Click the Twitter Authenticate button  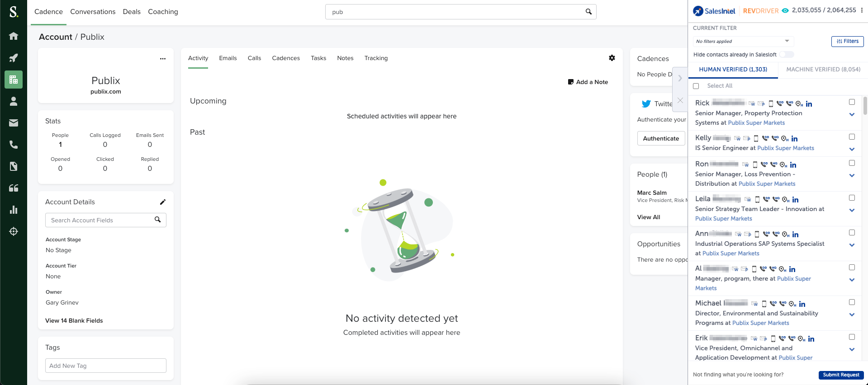click(x=661, y=138)
